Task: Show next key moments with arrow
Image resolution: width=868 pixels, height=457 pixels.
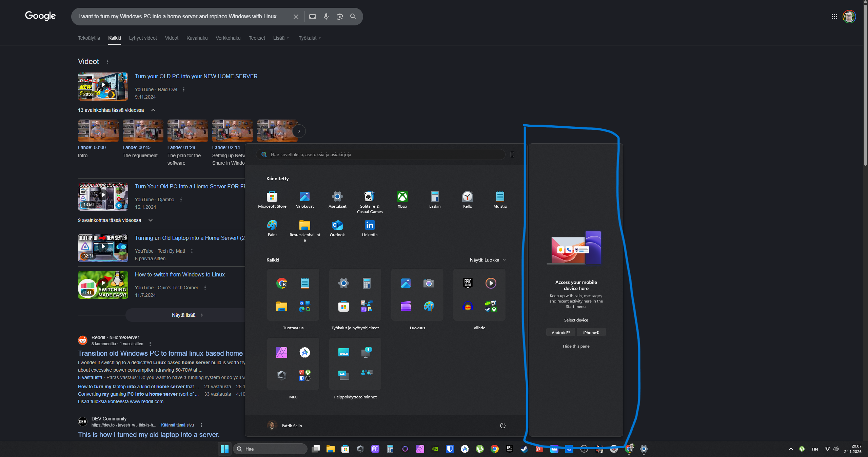Action: [299, 131]
